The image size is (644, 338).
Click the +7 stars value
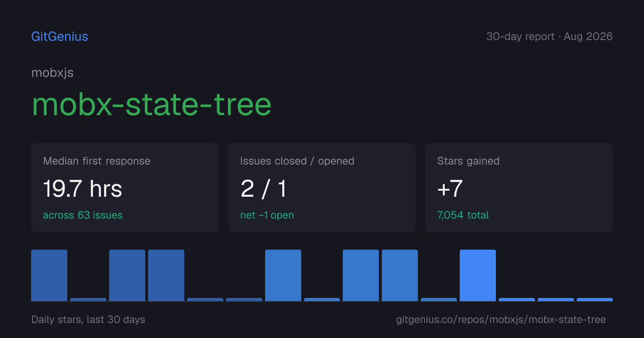450,188
